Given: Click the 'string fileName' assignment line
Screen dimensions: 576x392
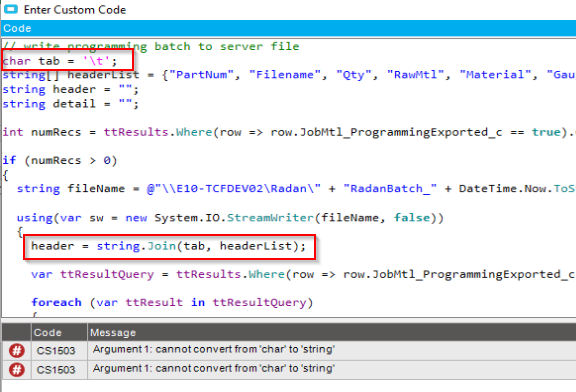Looking at the screenshot, I should [x=296, y=189].
